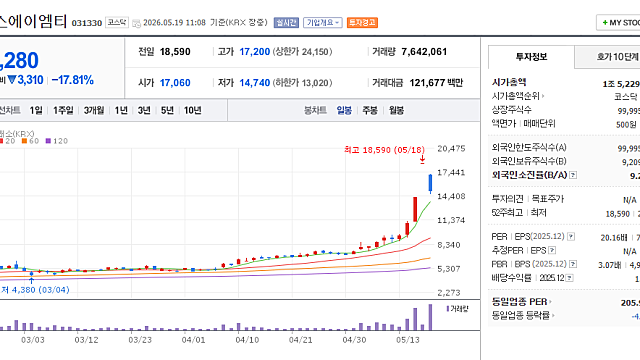The width and height of the screenshot is (640, 360).
Task: Open the 기업개요 dropdown
Action: click(322, 22)
